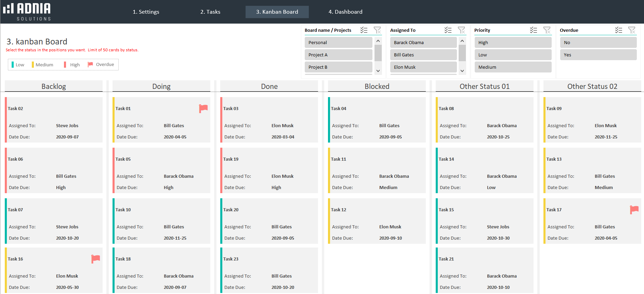Click the ADNIA Solutions logo

click(x=27, y=12)
